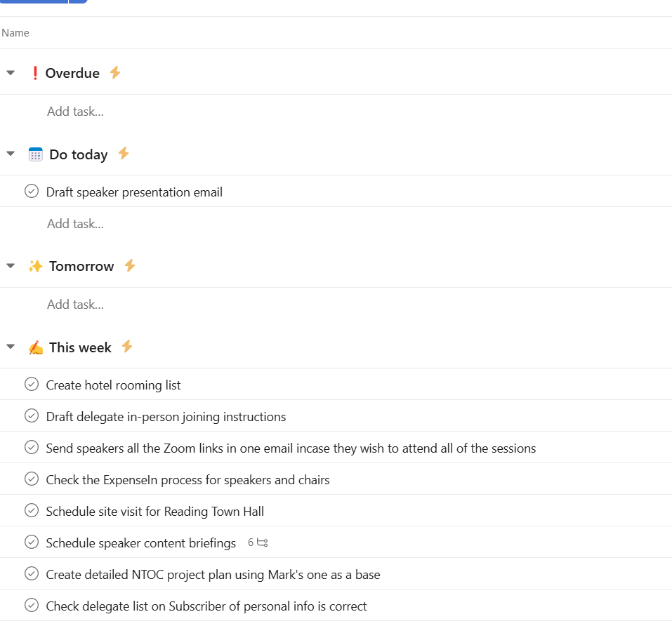The height and width of the screenshot is (626, 672).
Task: Open subtasks icon on Schedule speaker content briefings
Action: 263,542
